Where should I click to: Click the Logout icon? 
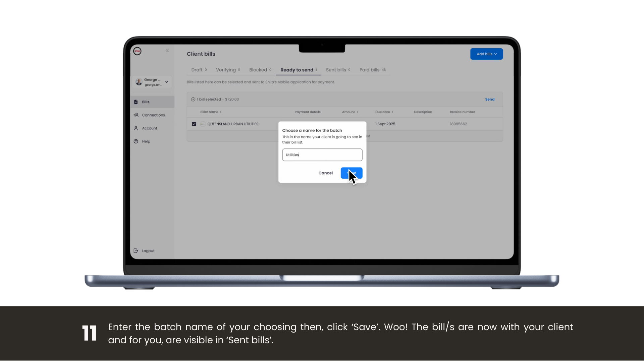136,251
